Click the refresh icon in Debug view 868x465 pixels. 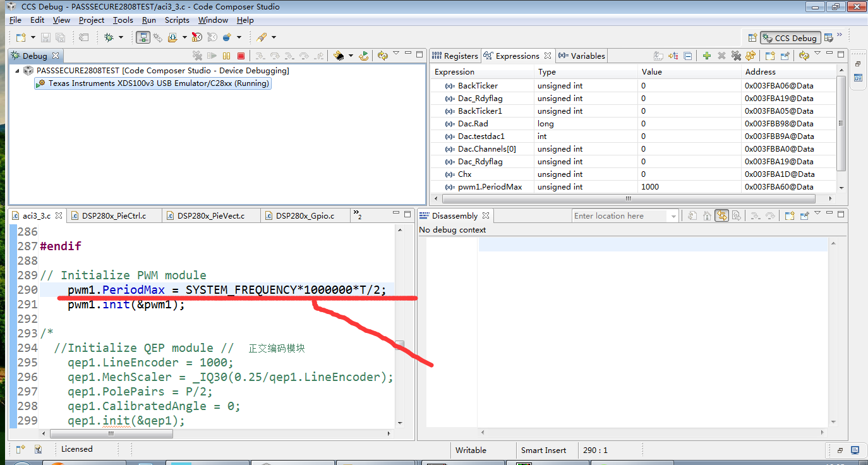pyautogui.click(x=382, y=56)
